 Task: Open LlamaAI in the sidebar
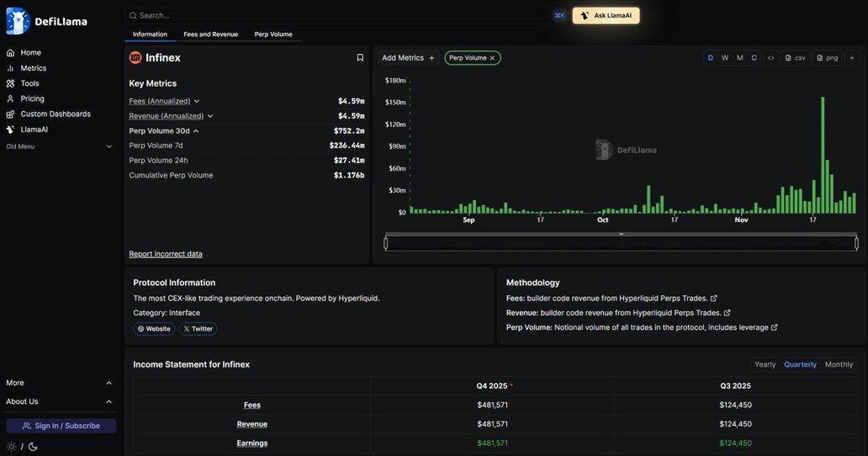[34, 130]
